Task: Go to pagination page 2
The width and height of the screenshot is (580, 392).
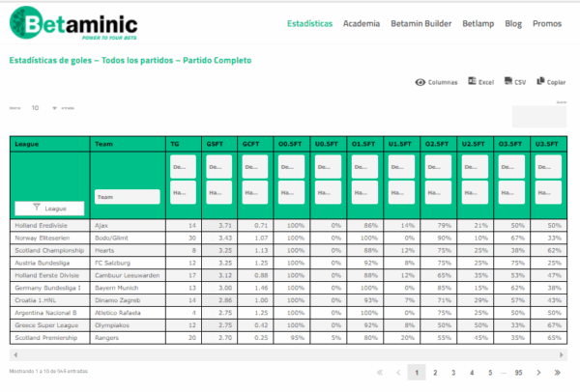Action: click(x=435, y=373)
